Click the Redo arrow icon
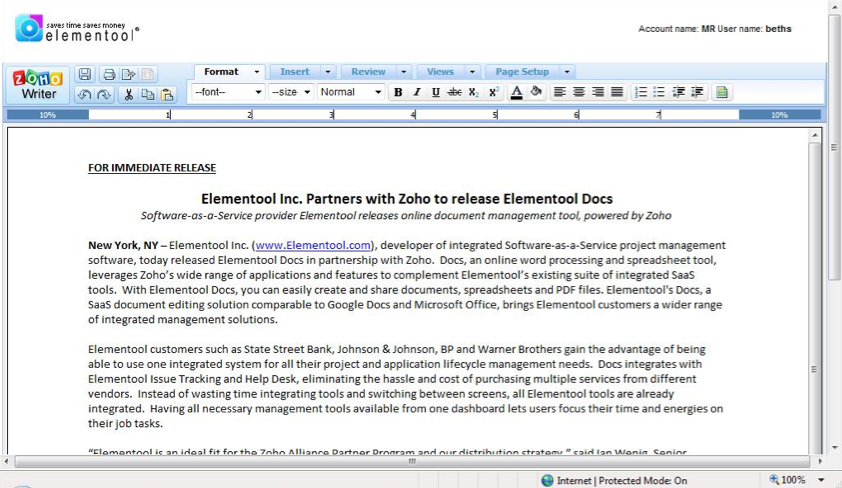 coord(102,94)
